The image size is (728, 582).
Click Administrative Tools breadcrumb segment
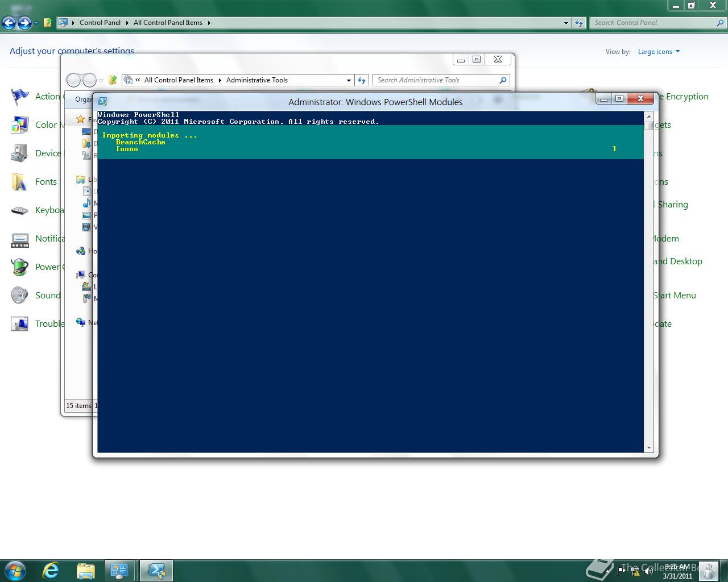[257, 80]
